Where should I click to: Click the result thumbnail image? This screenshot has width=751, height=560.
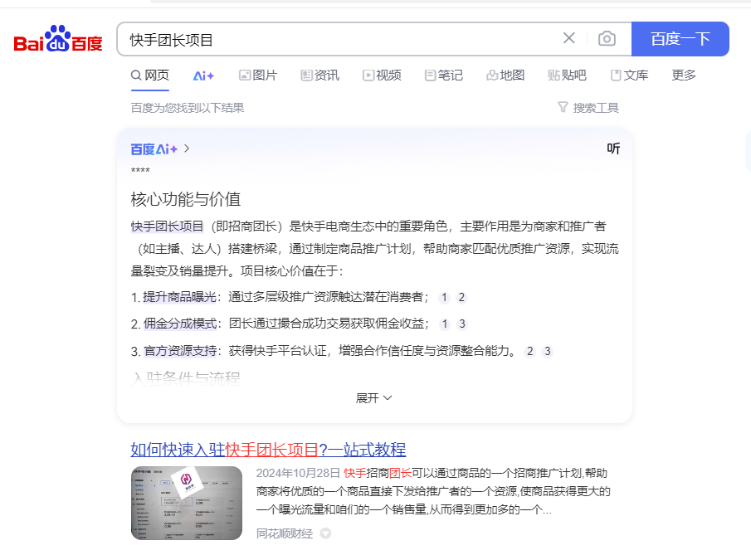pyautogui.click(x=187, y=503)
